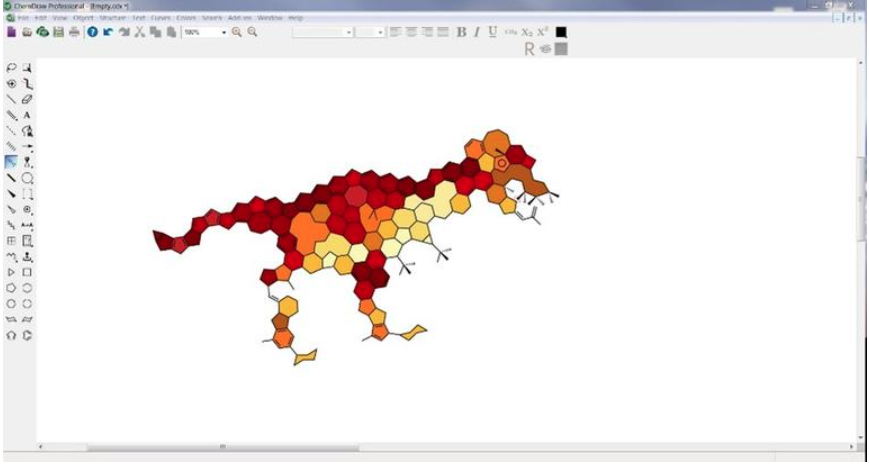Set right text alignment
This screenshot has height=465, width=869.
click(427, 32)
